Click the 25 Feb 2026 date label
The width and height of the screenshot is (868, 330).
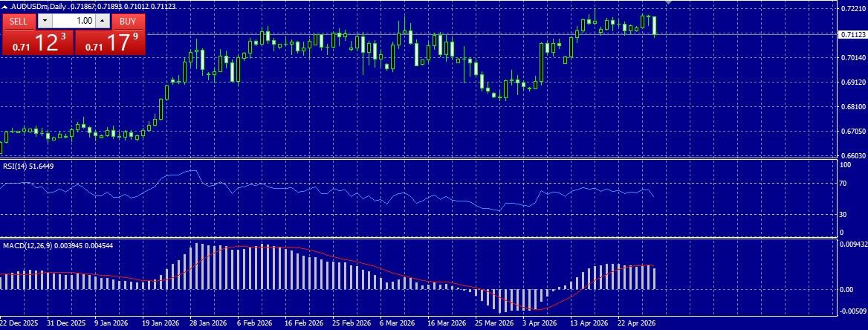351,323
